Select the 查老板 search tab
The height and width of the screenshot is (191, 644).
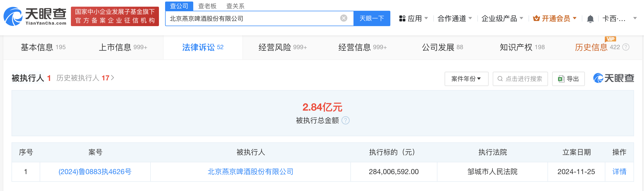(207, 6)
